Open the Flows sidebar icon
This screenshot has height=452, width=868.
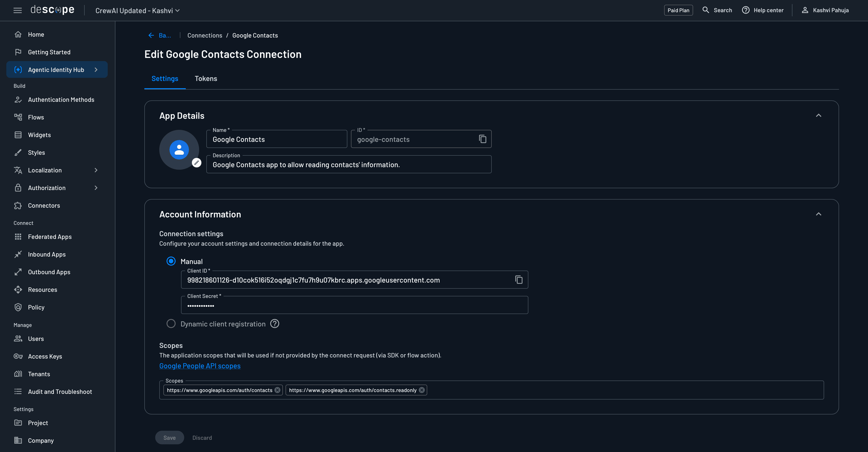tap(18, 117)
